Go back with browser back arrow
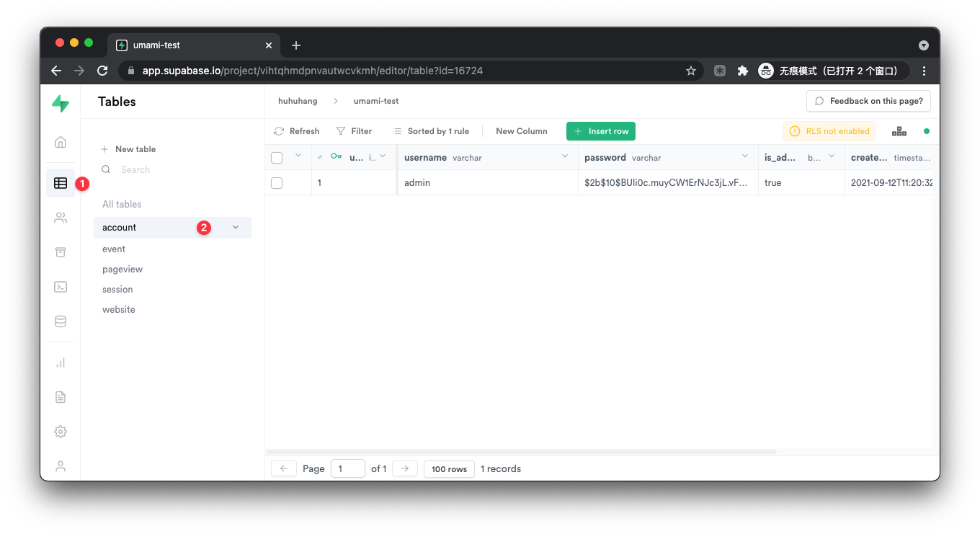Screen dimensions: 980x534 [x=56, y=71]
